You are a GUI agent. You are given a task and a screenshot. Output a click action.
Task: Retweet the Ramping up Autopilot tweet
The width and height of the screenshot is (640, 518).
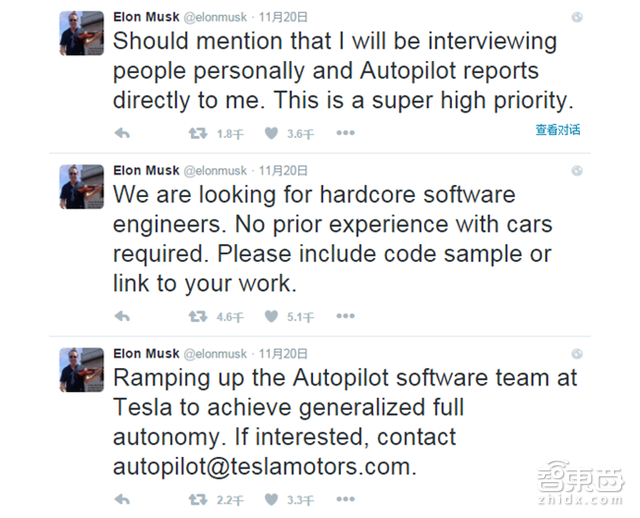tap(199, 499)
